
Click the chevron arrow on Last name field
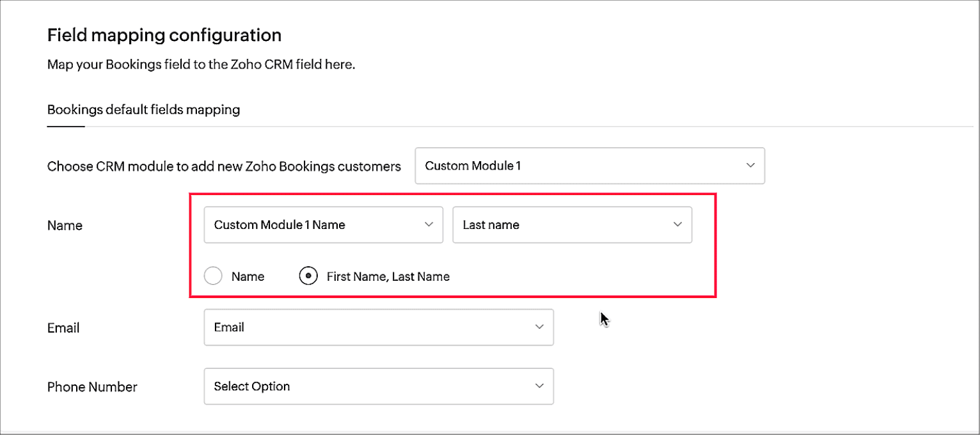677,225
